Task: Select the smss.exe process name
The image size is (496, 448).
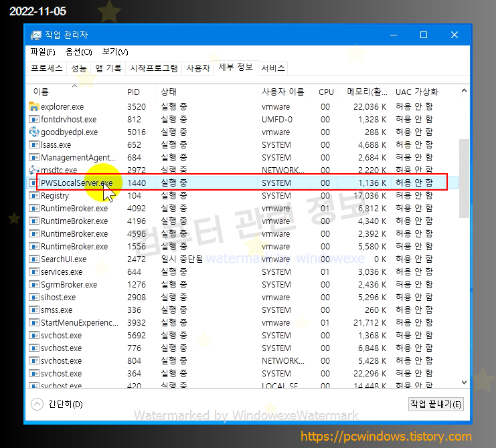Action: 57,310
